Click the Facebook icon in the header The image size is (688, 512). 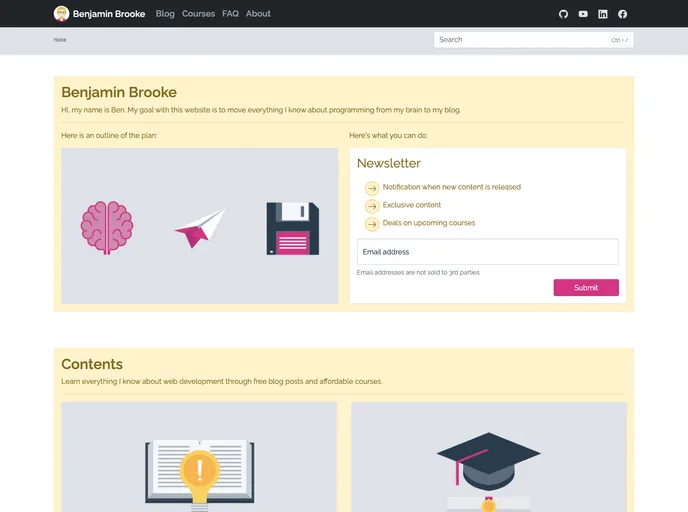coord(623,14)
